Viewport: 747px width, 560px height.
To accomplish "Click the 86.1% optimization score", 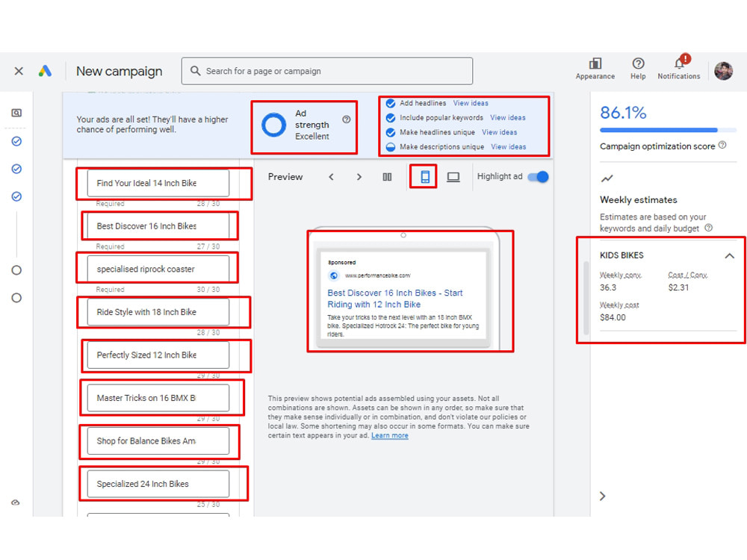I will coord(623,113).
